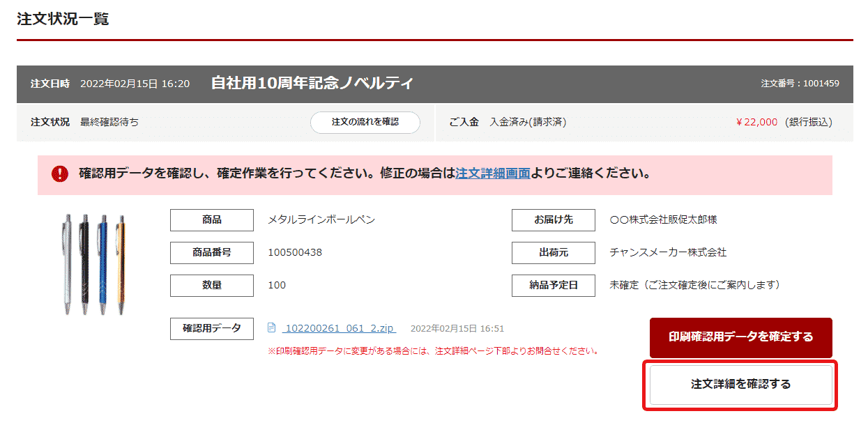Click the product name メタルラインボールペン
Screen dimensions: 868x432
pyautogui.click(x=321, y=220)
